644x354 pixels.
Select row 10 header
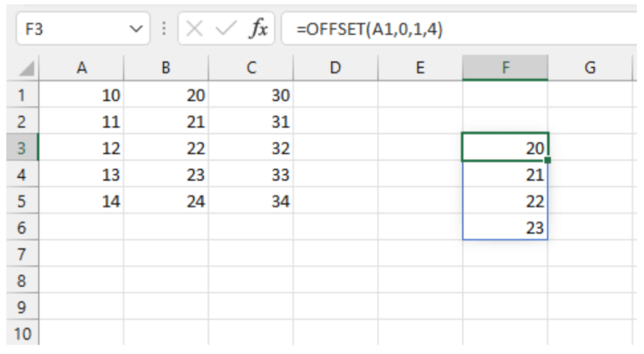pyautogui.click(x=22, y=333)
